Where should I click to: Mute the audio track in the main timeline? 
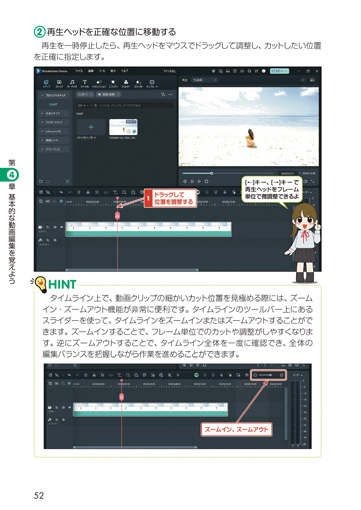[55, 240]
